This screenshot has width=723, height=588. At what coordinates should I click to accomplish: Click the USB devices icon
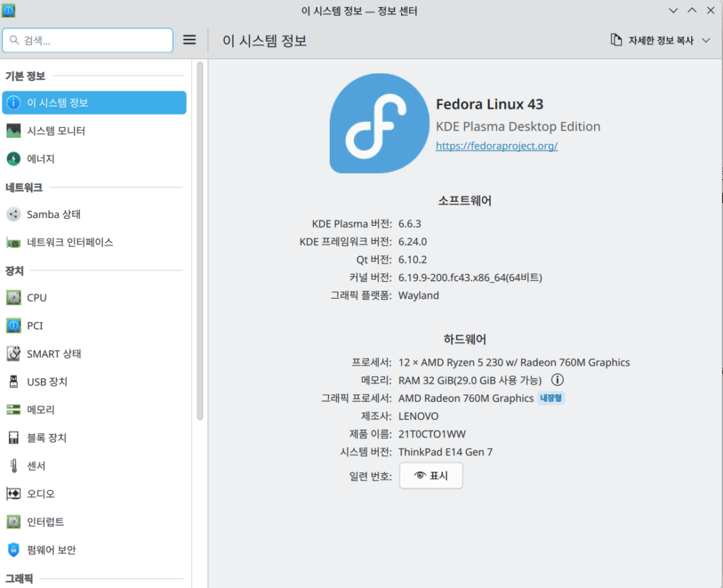13,382
